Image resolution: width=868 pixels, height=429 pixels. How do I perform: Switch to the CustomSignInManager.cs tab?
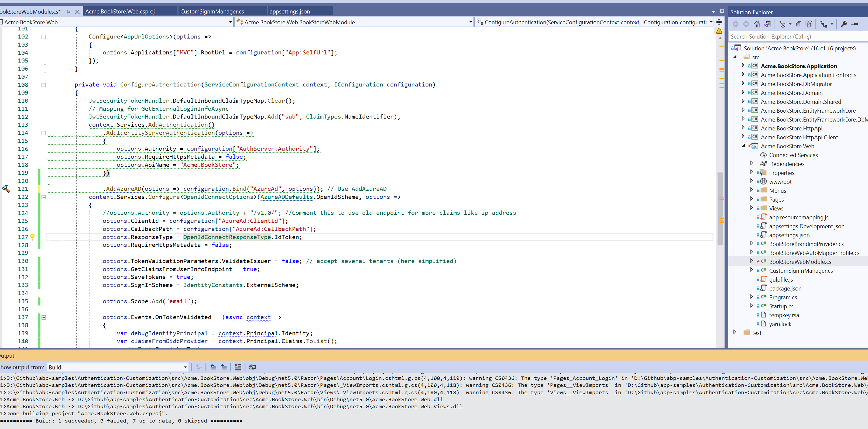point(212,11)
